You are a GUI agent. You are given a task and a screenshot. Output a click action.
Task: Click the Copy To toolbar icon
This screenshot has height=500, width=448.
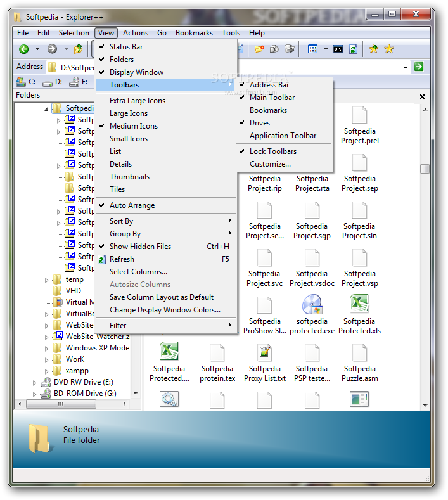274,49
